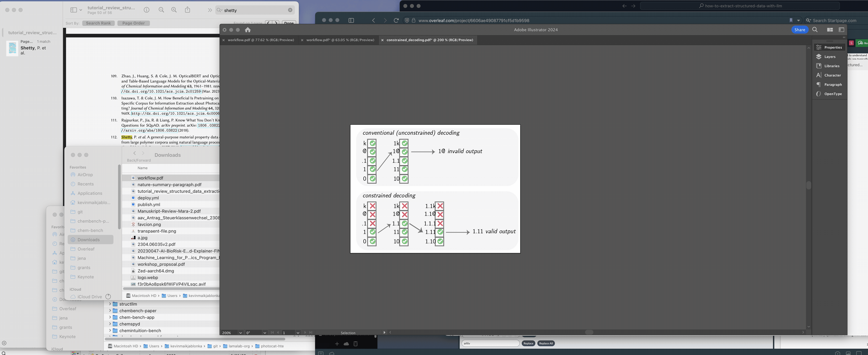
Task: Click the blue Share button
Action: coord(799,30)
